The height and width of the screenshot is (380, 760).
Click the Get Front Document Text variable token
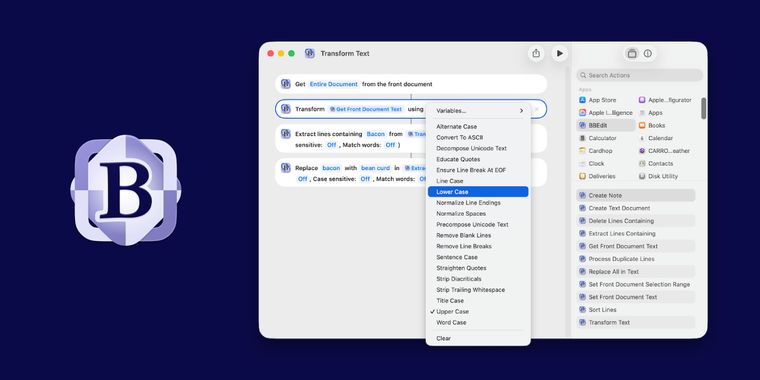[366, 109]
